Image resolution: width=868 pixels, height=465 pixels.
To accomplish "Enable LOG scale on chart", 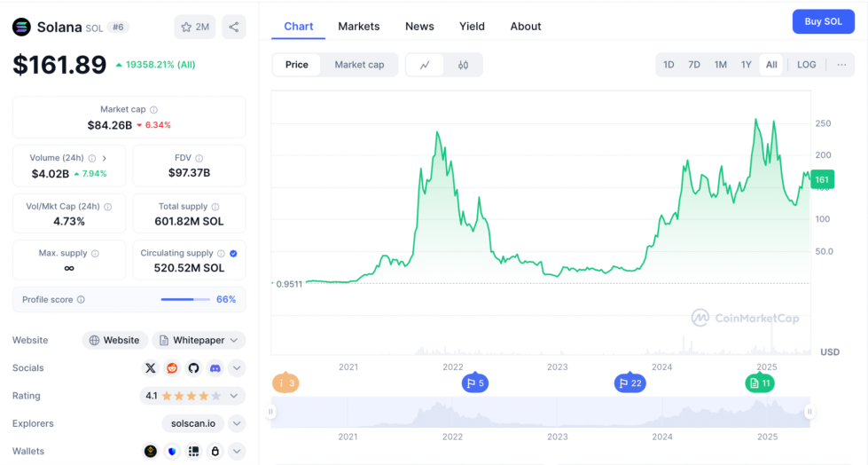I will 806,65.
